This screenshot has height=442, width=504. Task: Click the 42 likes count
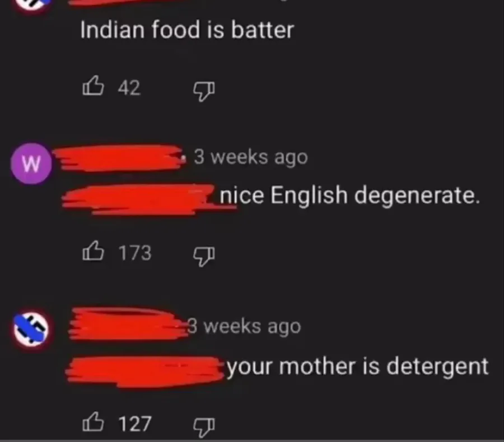point(129,87)
